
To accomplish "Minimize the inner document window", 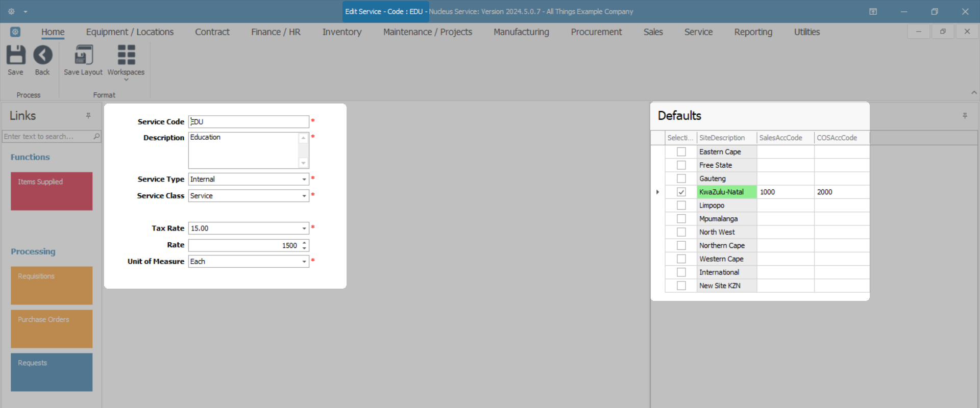I will coord(918,32).
